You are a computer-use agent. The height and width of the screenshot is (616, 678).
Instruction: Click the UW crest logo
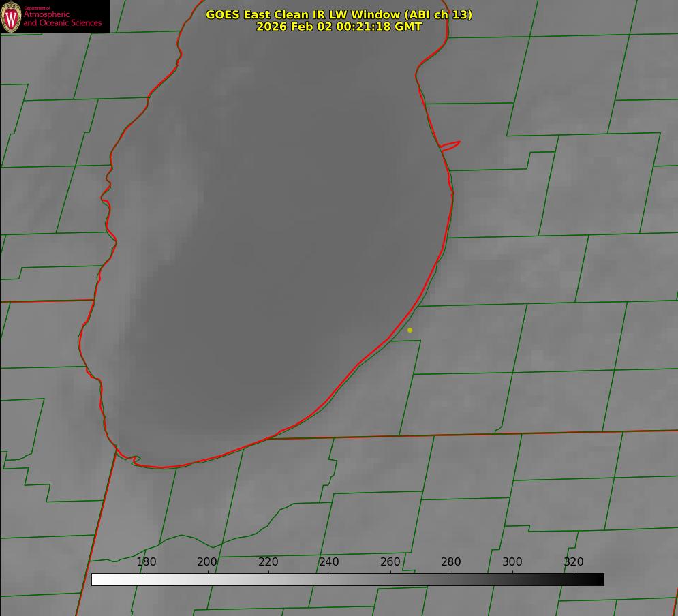pyautogui.click(x=11, y=16)
